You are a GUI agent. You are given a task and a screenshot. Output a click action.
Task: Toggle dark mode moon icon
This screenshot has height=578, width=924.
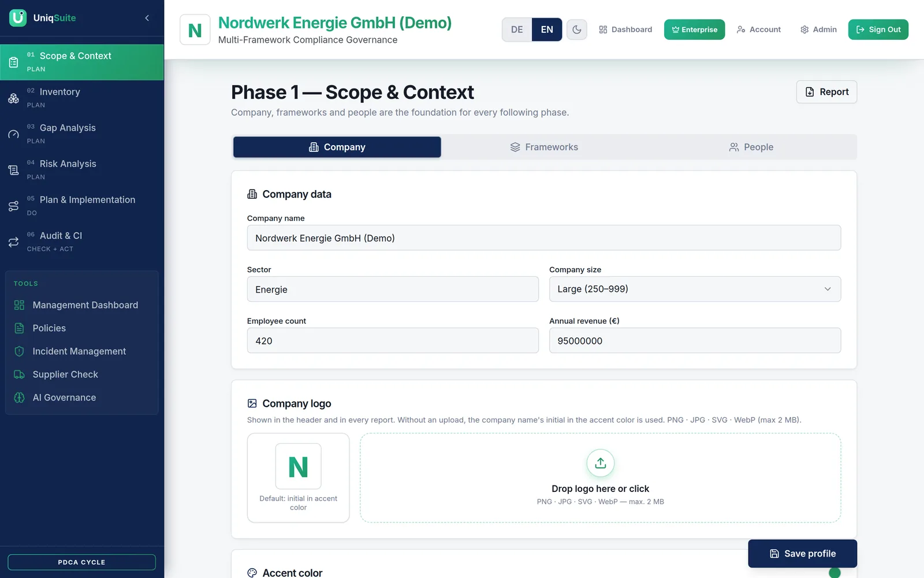click(x=577, y=29)
